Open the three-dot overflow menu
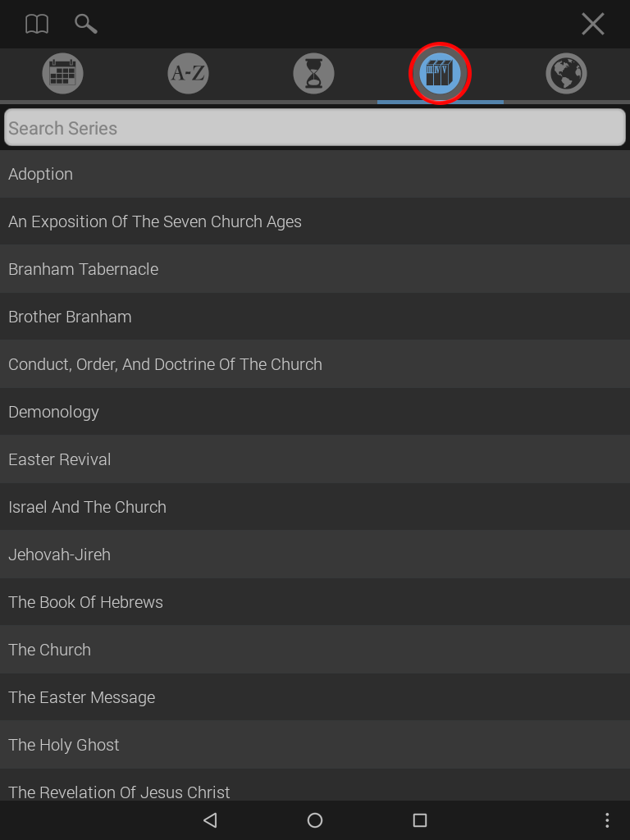 click(x=607, y=820)
